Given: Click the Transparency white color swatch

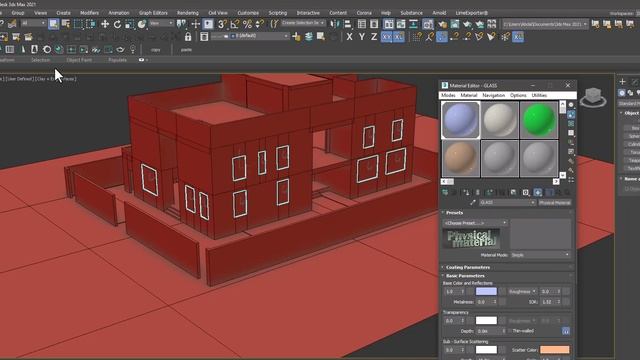Looking at the screenshot, I should click(x=486, y=321).
